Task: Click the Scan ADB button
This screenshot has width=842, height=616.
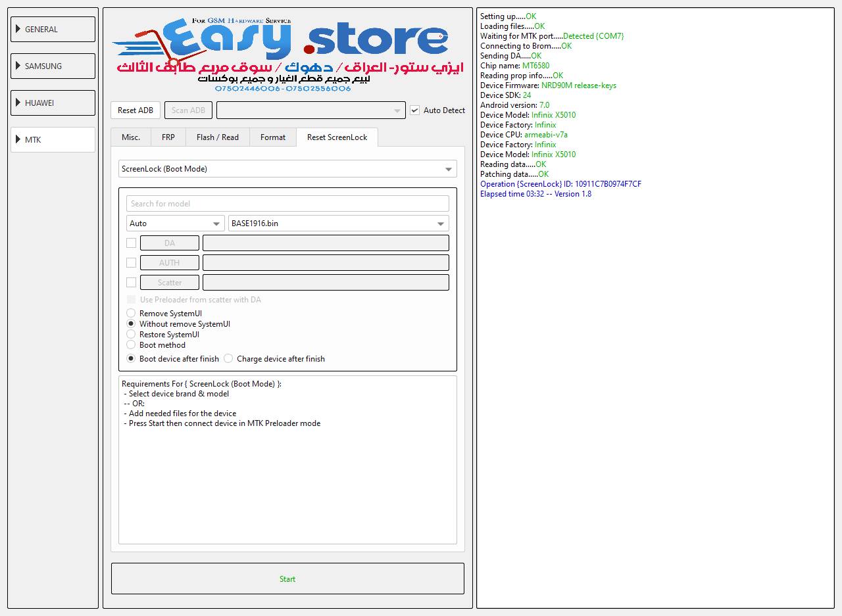Action: (188, 110)
